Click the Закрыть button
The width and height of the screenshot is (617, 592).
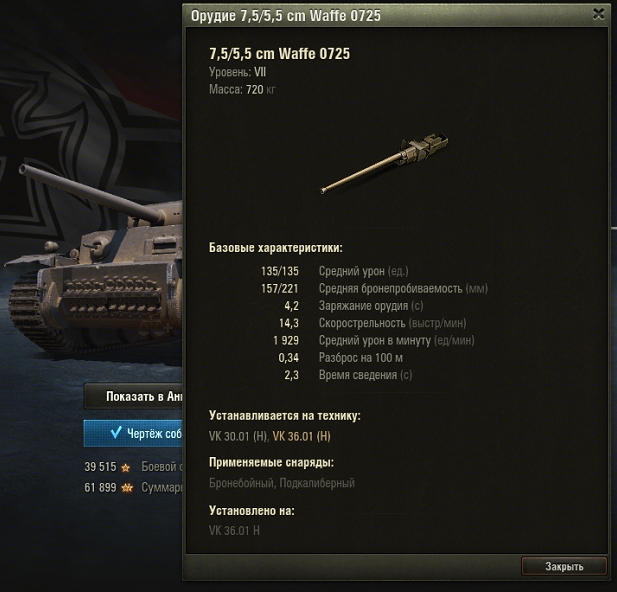coord(564,566)
